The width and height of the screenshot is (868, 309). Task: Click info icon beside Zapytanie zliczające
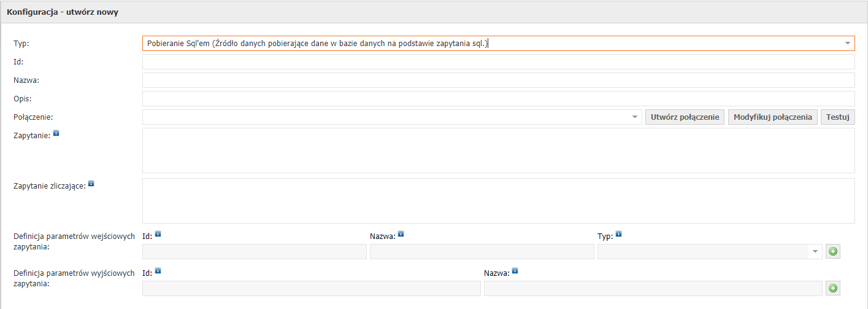point(91,183)
